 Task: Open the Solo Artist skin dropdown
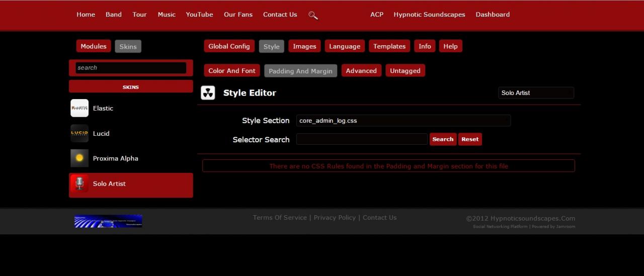pyautogui.click(x=535, y=93)
